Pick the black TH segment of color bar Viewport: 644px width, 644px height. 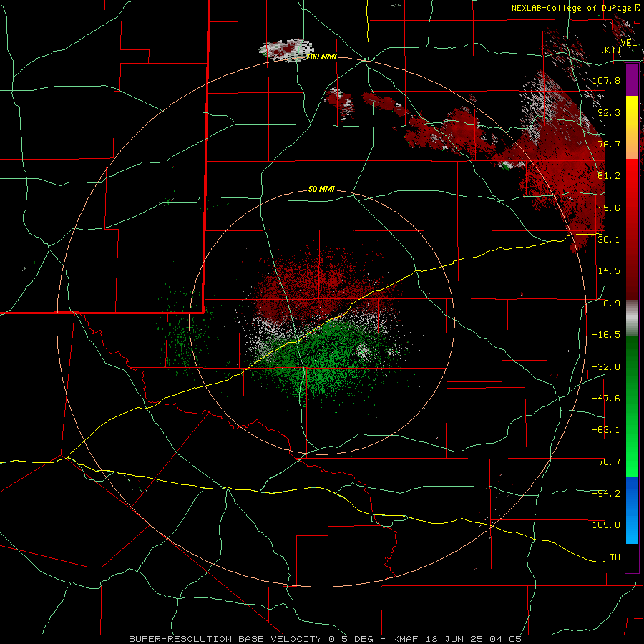coord(632,558)
